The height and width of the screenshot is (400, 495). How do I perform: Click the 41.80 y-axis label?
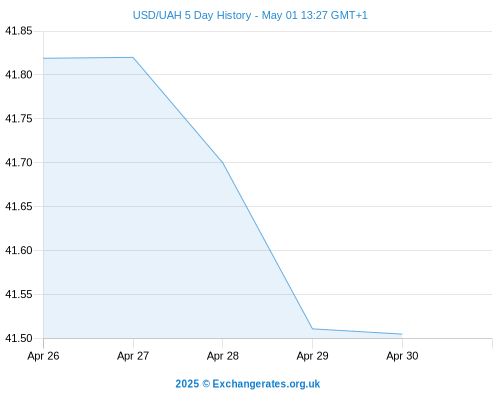coord(19,75)
